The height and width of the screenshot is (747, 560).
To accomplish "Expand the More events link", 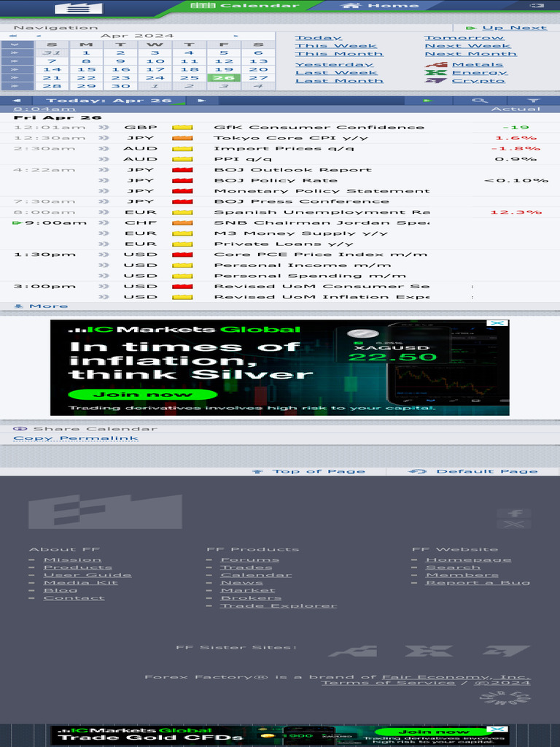I will (x=42, y=306).
